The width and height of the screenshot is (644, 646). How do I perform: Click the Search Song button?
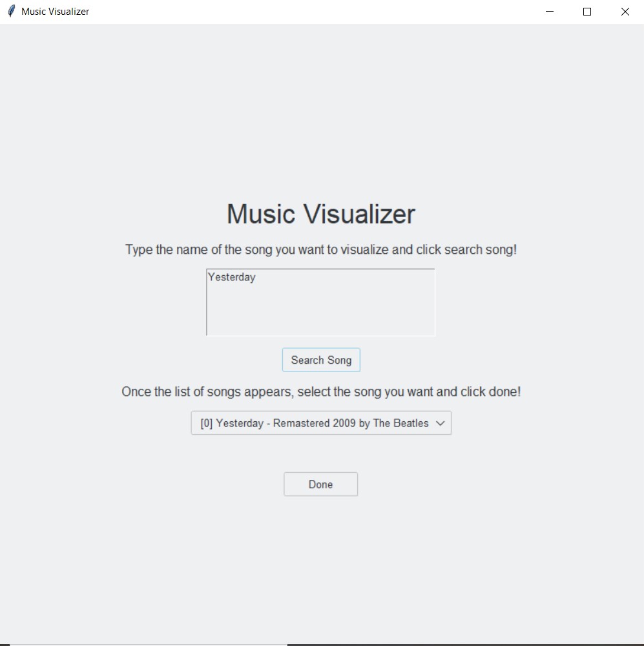321,360
